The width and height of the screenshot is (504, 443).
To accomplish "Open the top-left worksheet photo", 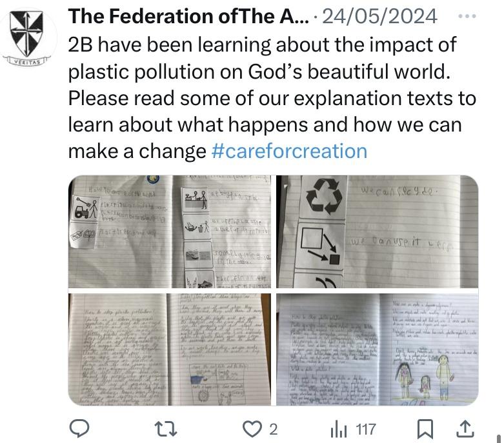I will pos(172,231).
